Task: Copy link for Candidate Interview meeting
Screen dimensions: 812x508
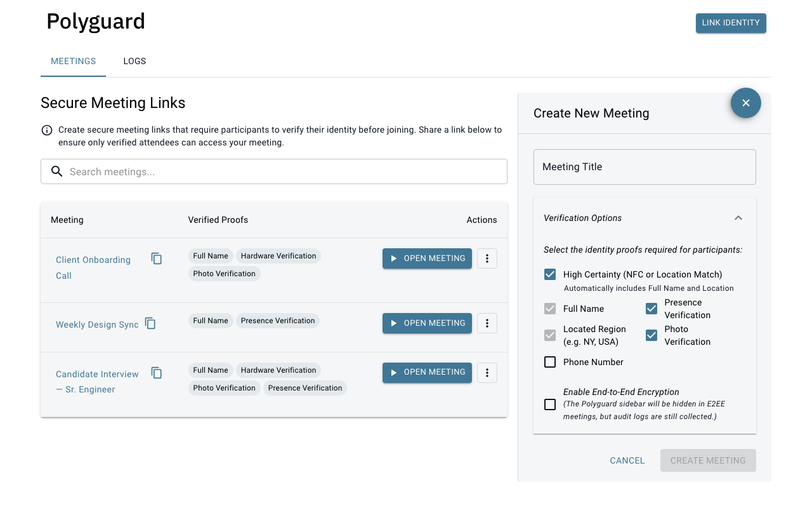Action: pyautogui.click(x=157, y=373)
